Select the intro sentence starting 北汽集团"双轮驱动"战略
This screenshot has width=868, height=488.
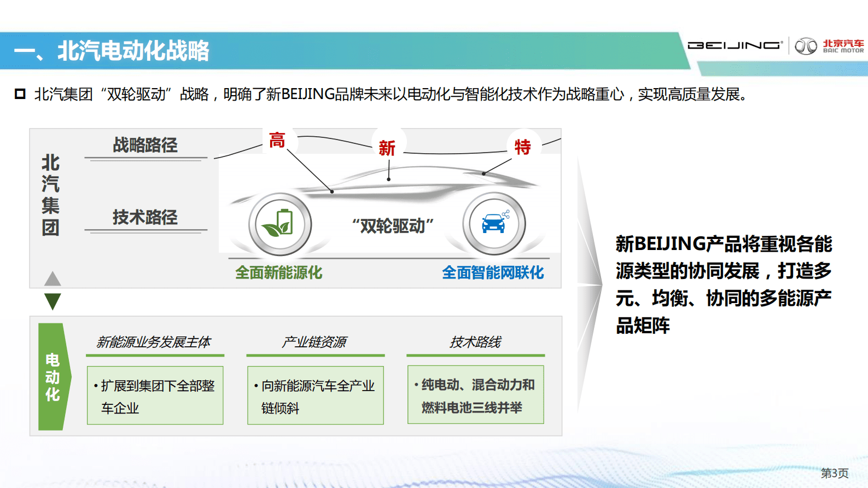[391, 94]
